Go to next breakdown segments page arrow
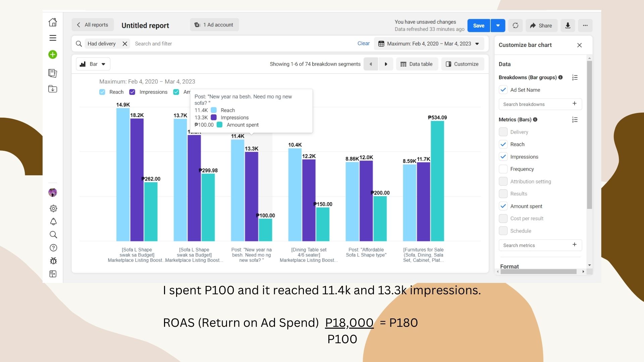644x362 pixels. tap(386, 64)
